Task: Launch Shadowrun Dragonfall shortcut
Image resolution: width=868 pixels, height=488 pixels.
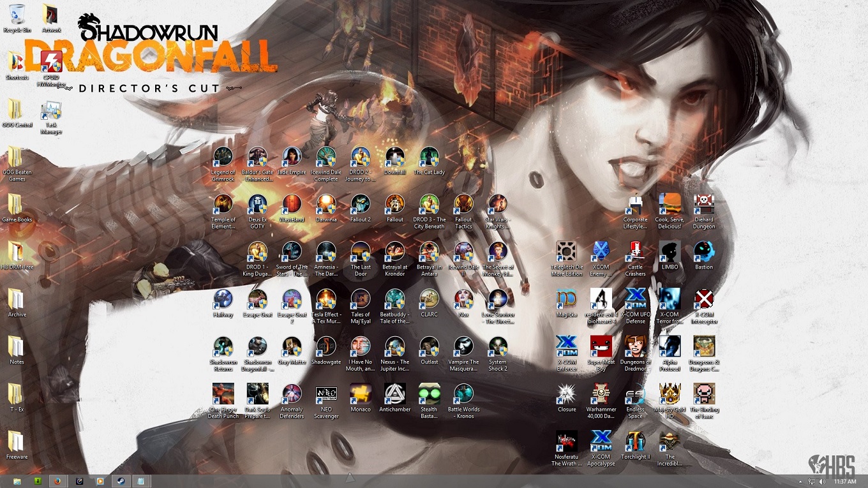Action: click(x=258, y=354)
